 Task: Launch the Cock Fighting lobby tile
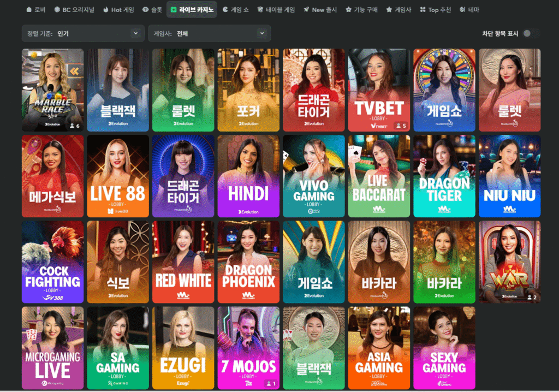pyautogui.click(x=52, y=262)
